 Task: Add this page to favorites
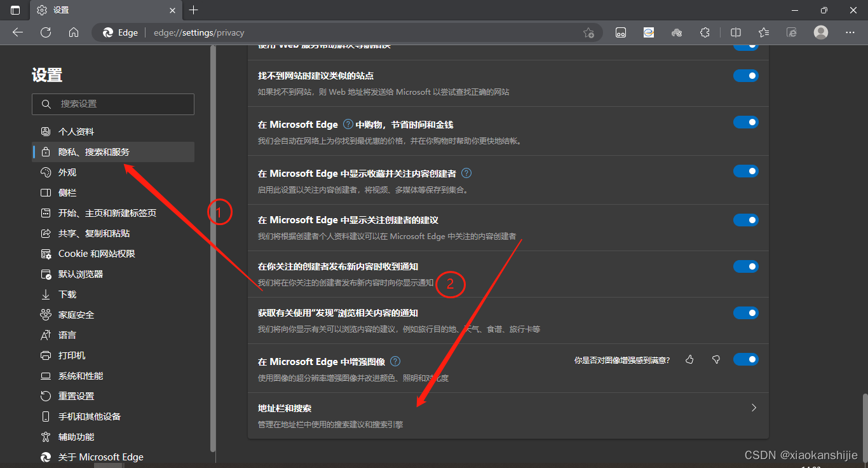pyautogui.click(x=588, y=32)
